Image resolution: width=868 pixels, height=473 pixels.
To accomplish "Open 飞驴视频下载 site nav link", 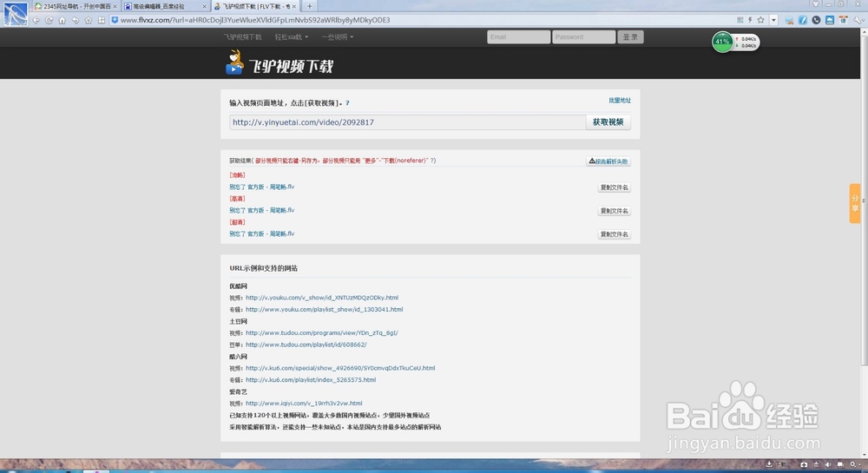I will 242,37.
